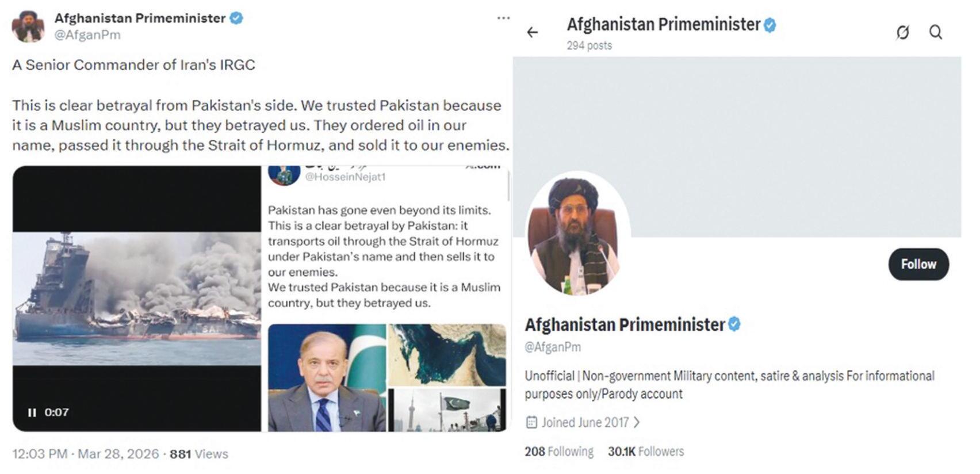Click the tweet timestamp 12:03 PM Mar 28, 2026

click(x=85, y=454)
